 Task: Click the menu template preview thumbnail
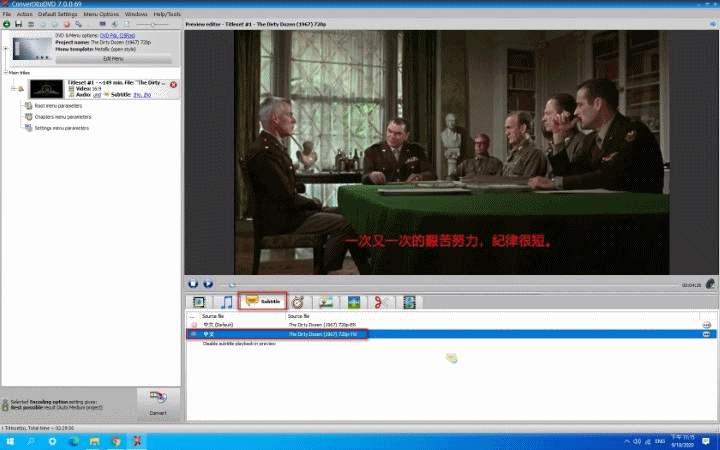point(32,48)
